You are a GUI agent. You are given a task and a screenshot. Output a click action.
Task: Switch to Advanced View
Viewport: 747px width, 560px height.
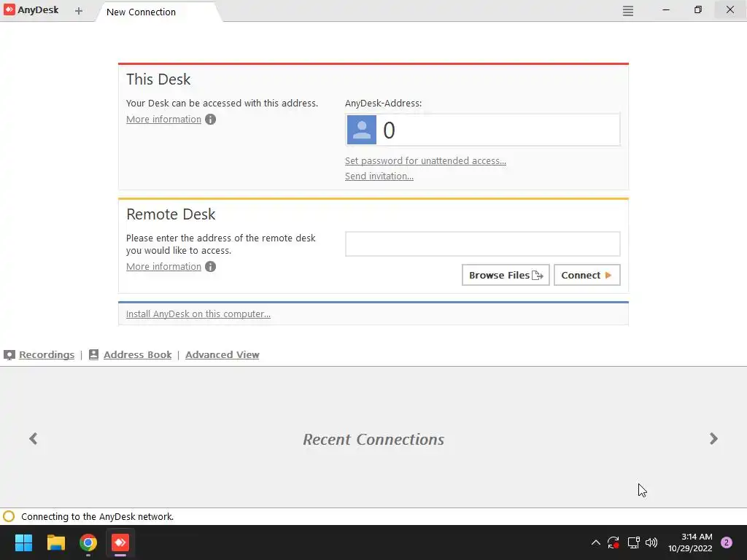tap(222, 355)
